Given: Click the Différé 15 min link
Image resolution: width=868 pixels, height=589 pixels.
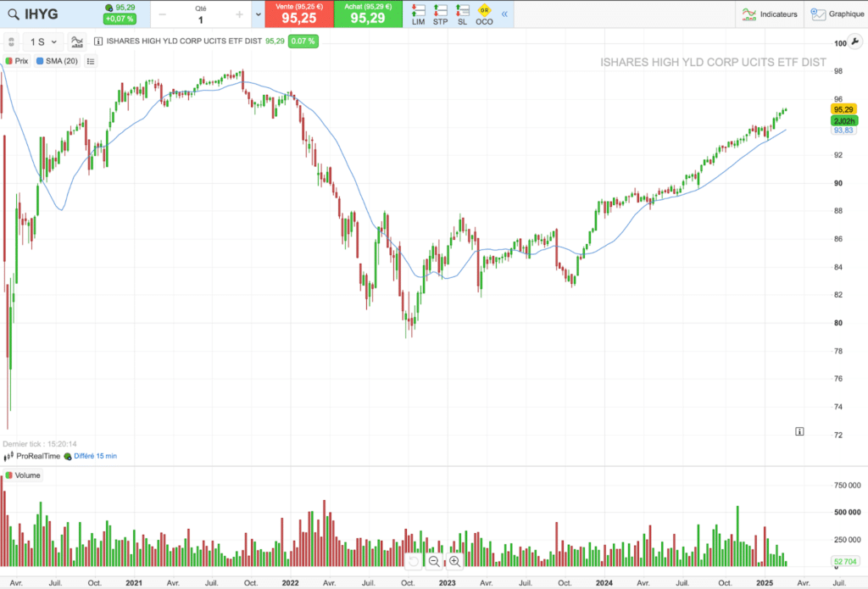Looking at the screenshot, I should point(95,456).
